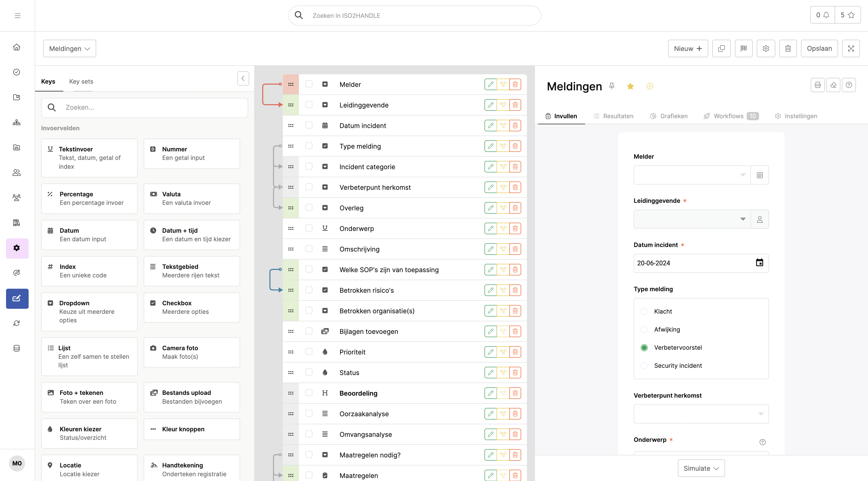
Task: Expand the Leidinggevende dropdown field
Action: click(742, 219)
